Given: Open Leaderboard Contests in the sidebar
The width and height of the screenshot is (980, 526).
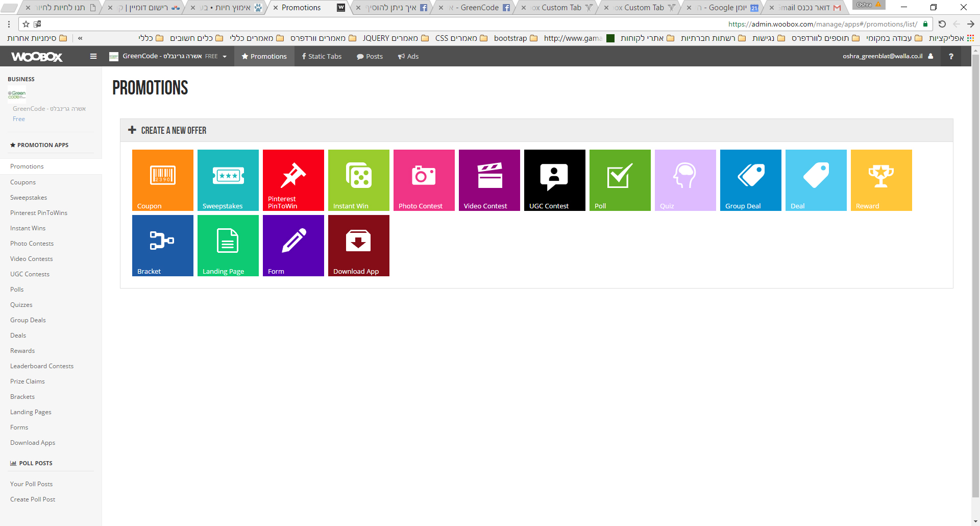Looking at the screenshot, I should pos(42,366).
